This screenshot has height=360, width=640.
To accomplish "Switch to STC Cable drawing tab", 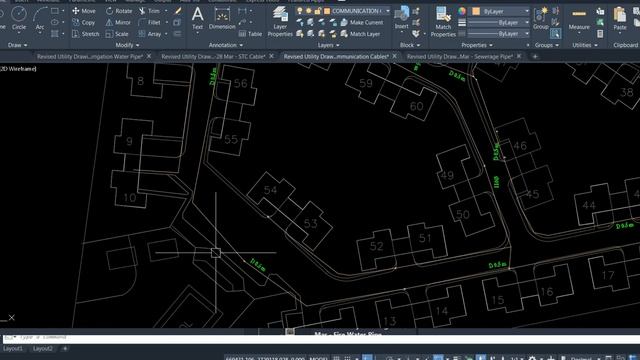I will [213, 57].
